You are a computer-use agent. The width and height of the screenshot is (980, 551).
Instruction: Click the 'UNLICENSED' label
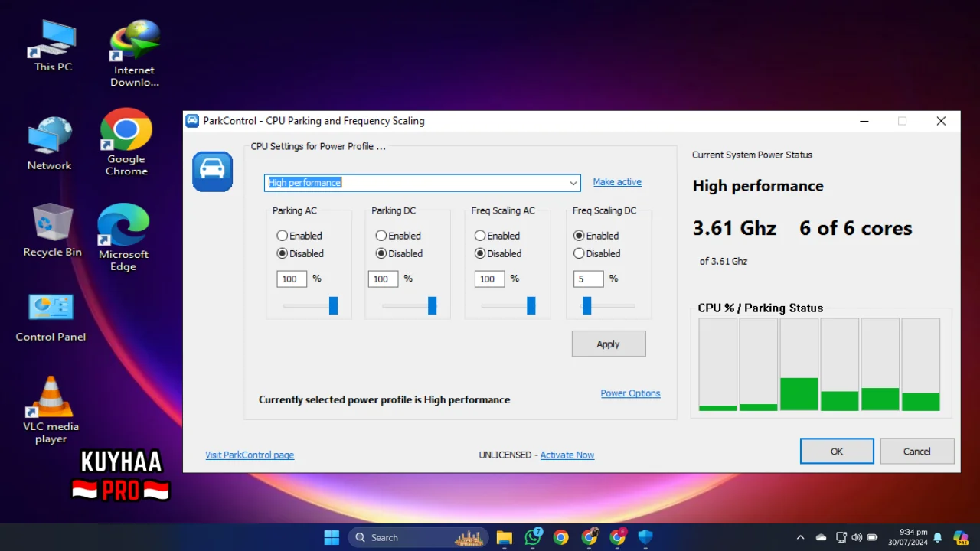point(505,455)
